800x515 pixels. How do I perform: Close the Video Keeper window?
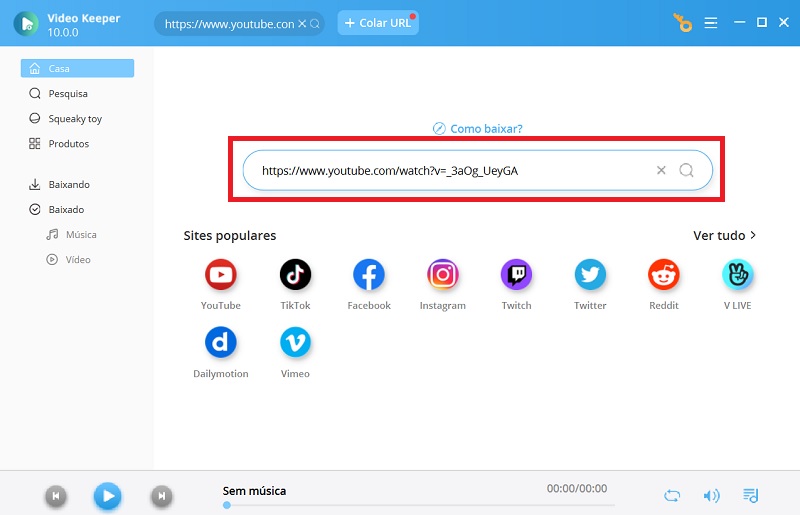[x=784, y=22]
